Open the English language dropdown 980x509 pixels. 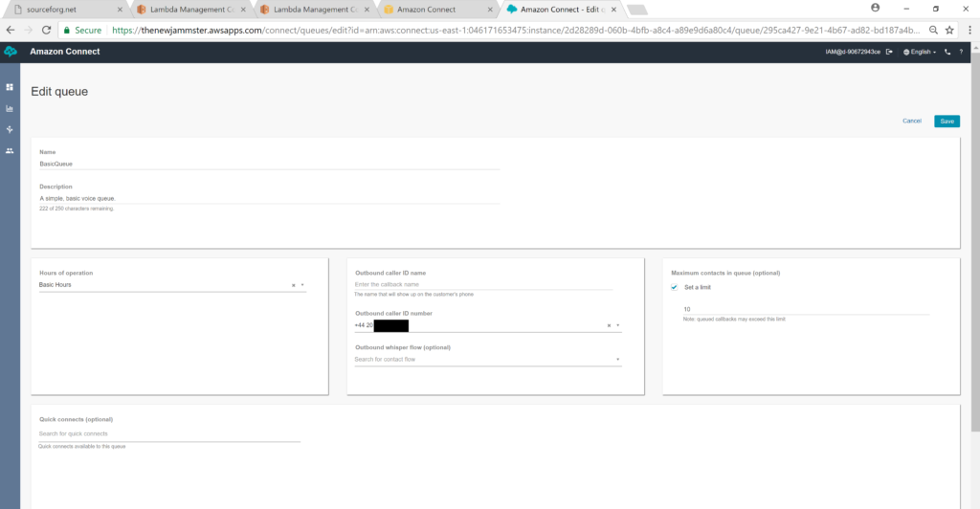(920, 52)
